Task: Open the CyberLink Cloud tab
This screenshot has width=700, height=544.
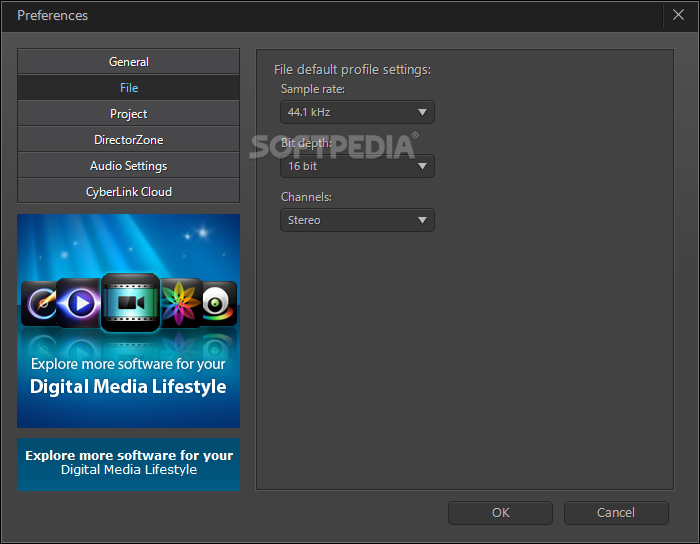Action: pos(129,191)
